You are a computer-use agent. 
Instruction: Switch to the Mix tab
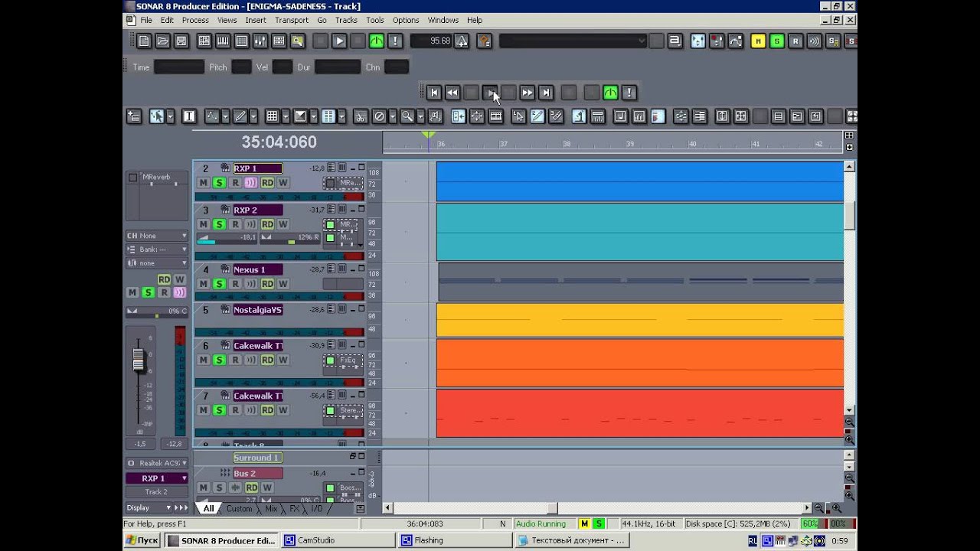coord(271,509)
